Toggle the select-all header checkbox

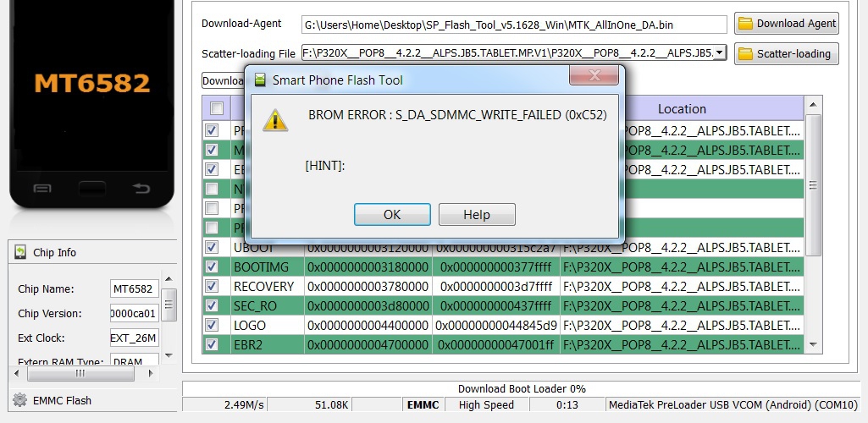217,108
